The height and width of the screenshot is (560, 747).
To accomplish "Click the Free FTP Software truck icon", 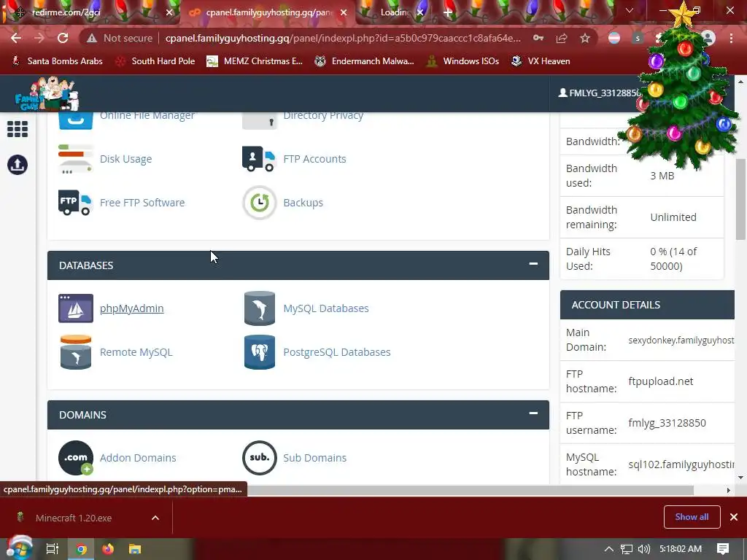I will click(x=75, y=203).
